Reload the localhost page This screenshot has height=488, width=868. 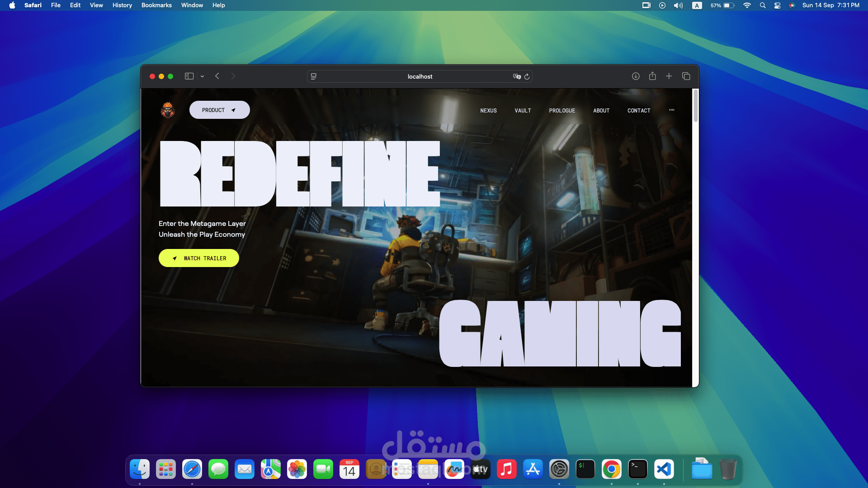pos(527,76)
